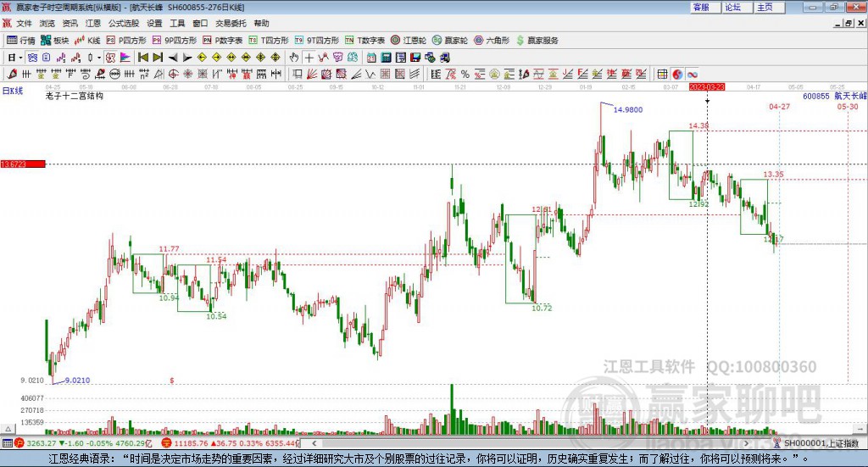Click the up triangle button at chart bottom-left
868x467 pixels.
[x=8, y=429]
